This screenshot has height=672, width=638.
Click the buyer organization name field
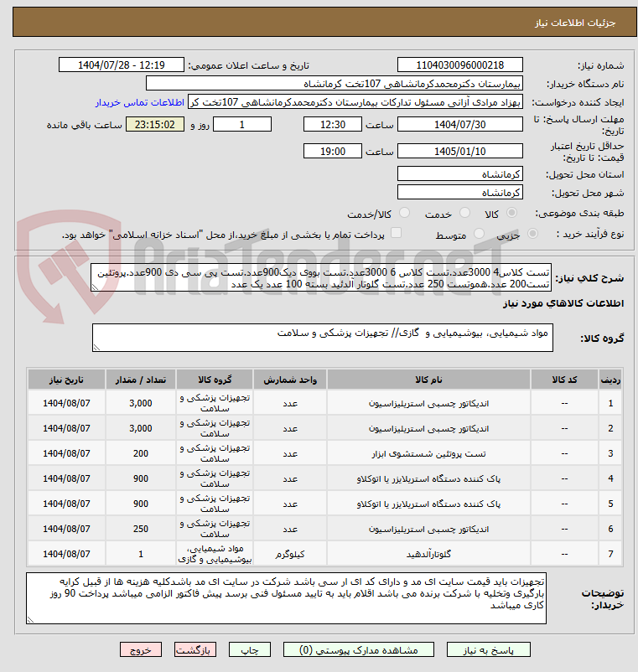[335, 84]
